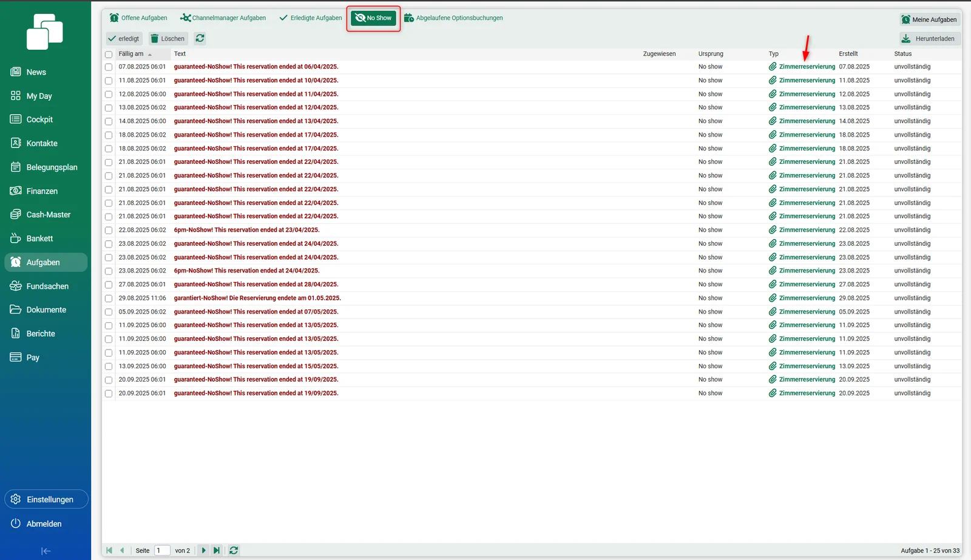Go to next page arrow

click(x=203, y=550)
